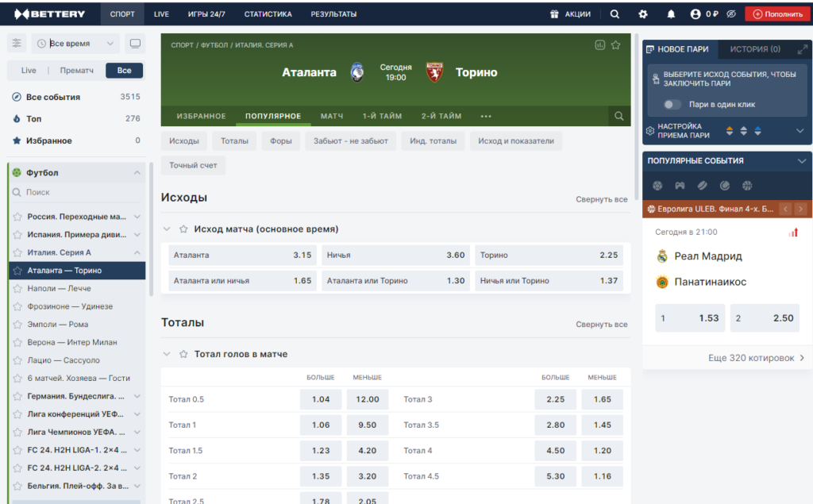
Task: Add Аталанта — Торино match to favorites star
Action: pos(615,45)
